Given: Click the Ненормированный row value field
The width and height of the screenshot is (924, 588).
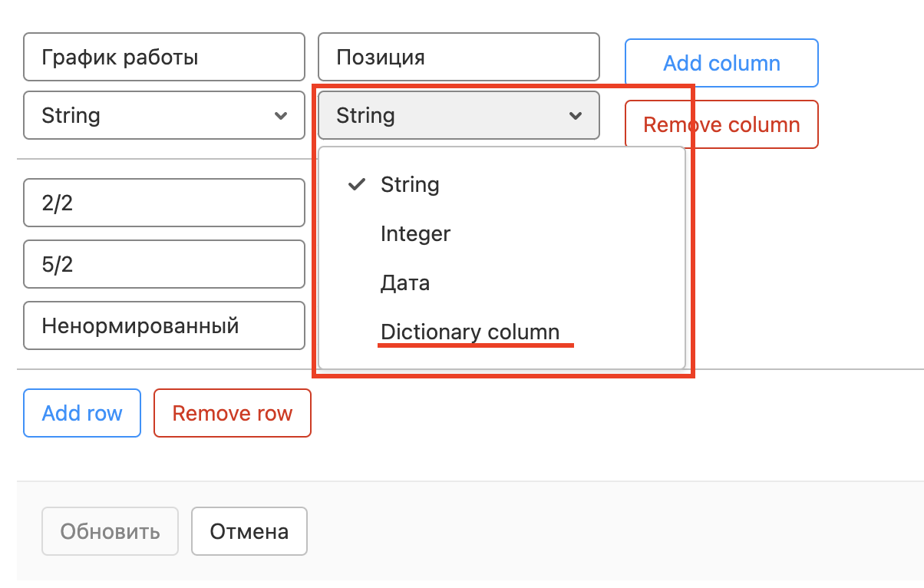Looking at the screenshot, I should 164,326.
